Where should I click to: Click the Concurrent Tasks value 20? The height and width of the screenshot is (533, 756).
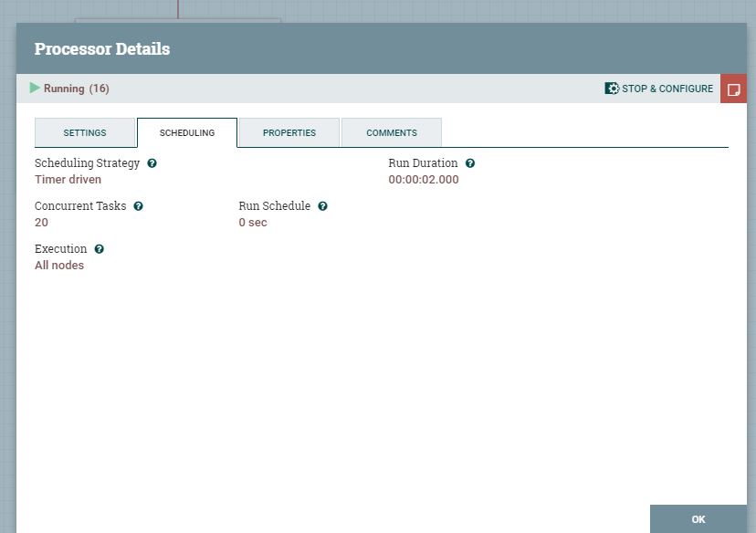pyautogui.click(x=40, y=222)
